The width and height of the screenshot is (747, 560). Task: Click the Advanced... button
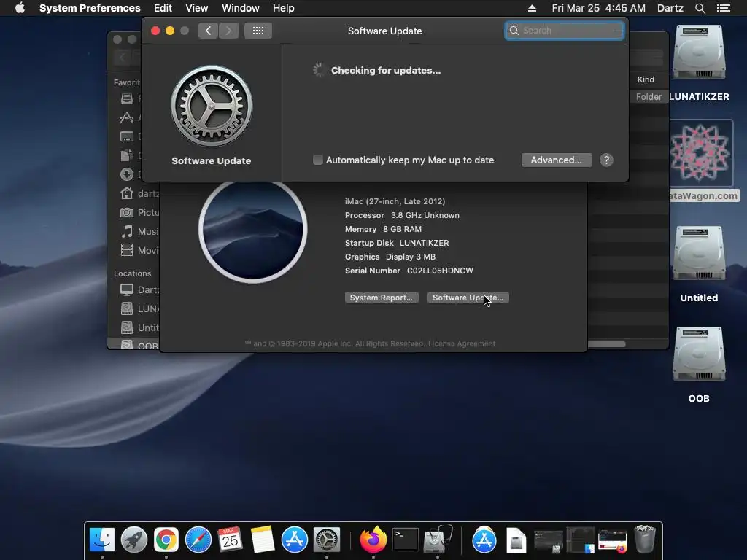click(557, 160)
